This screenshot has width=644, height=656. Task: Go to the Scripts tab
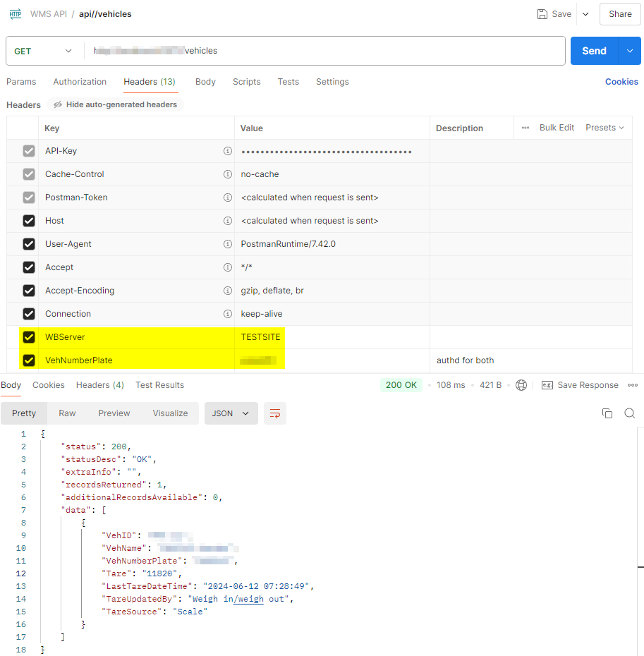[x=247, y=82]
